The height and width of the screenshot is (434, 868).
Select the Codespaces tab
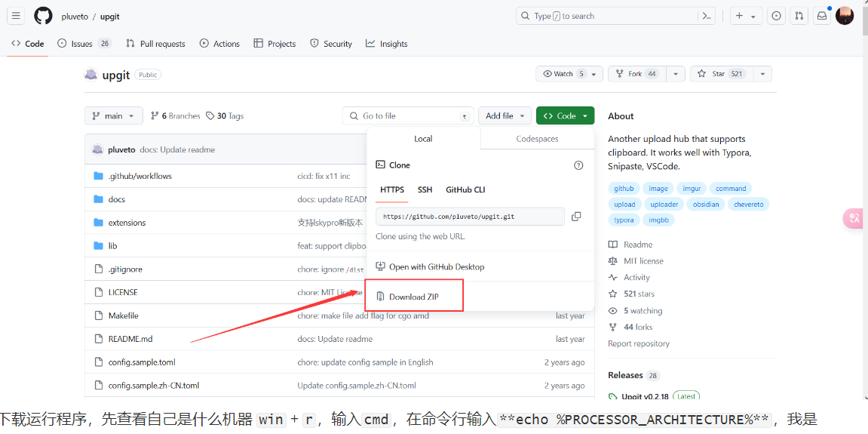pyautogui.click(x=537, y=139)
